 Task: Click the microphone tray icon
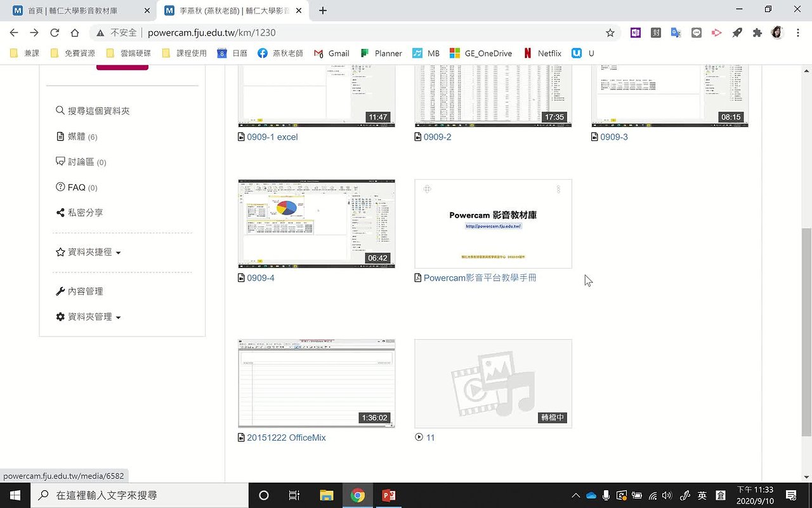point(606,495)
